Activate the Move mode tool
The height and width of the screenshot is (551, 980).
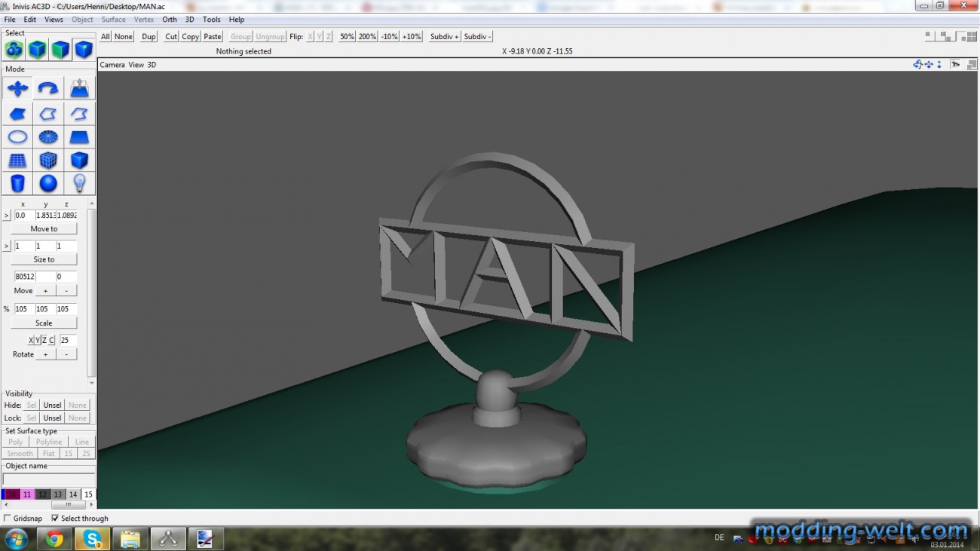(17, 88)
